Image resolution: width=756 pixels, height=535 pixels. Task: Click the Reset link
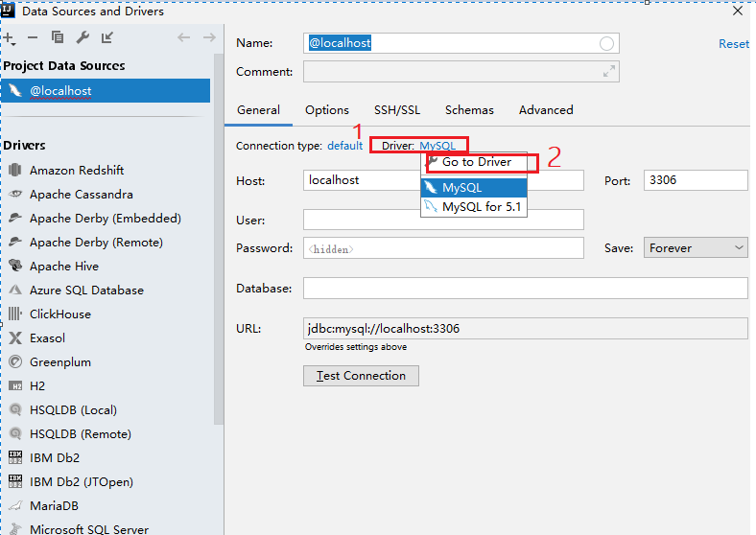coord(734,44)
